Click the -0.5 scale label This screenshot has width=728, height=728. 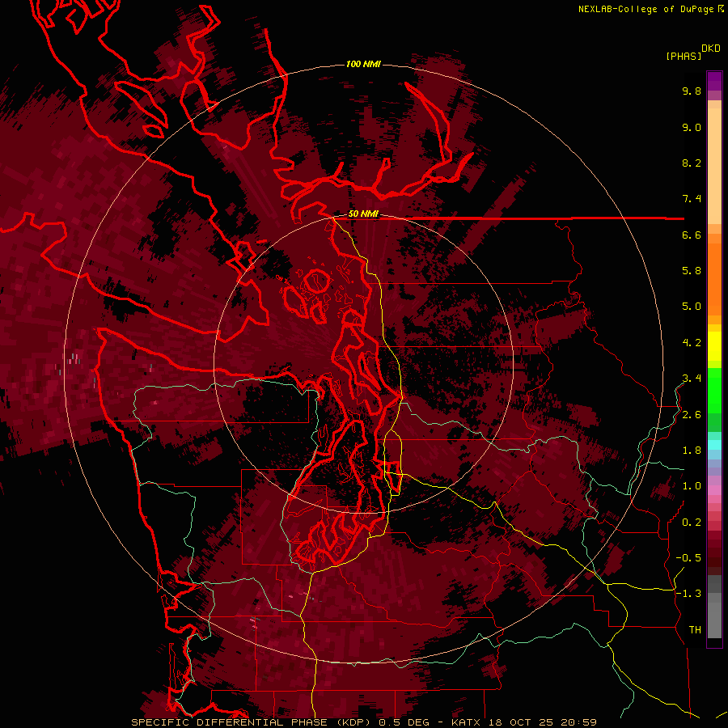(x=688, y=558)
